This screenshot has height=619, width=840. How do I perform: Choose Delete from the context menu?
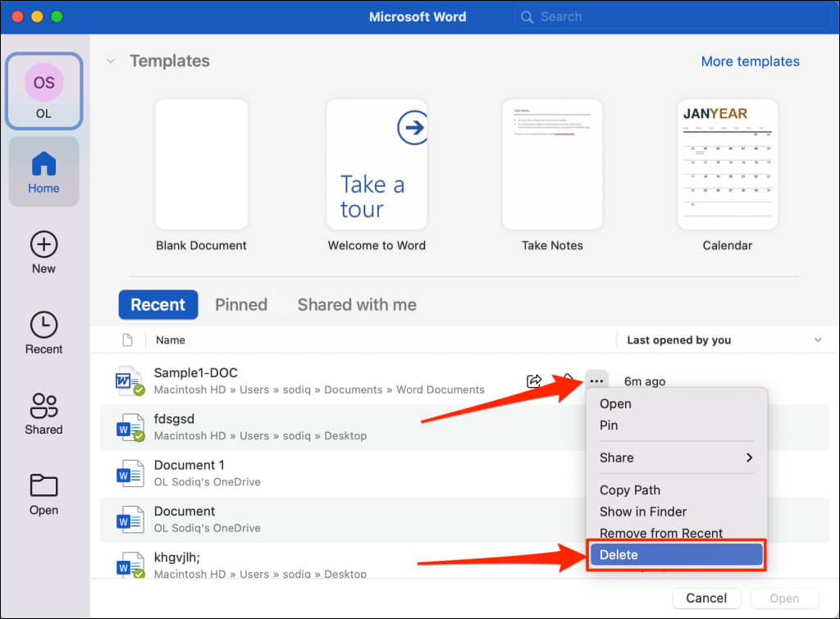pos(677,555)
